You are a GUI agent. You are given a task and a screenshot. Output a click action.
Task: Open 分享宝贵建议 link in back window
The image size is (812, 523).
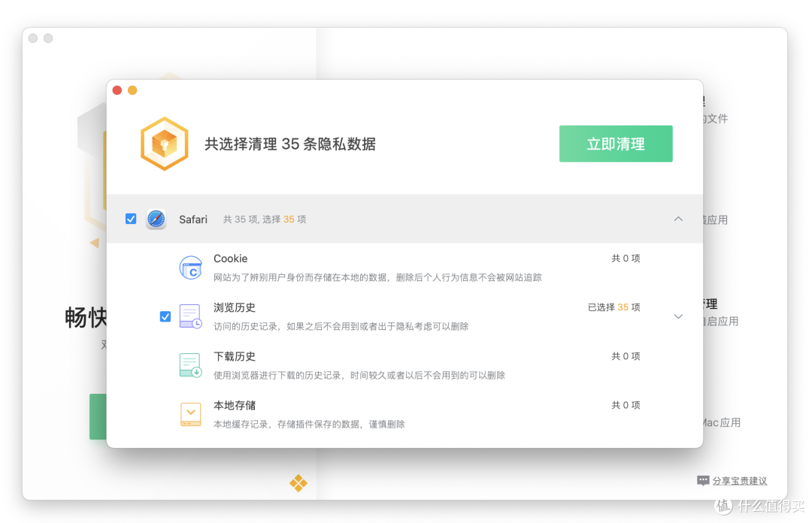point(740,481)
